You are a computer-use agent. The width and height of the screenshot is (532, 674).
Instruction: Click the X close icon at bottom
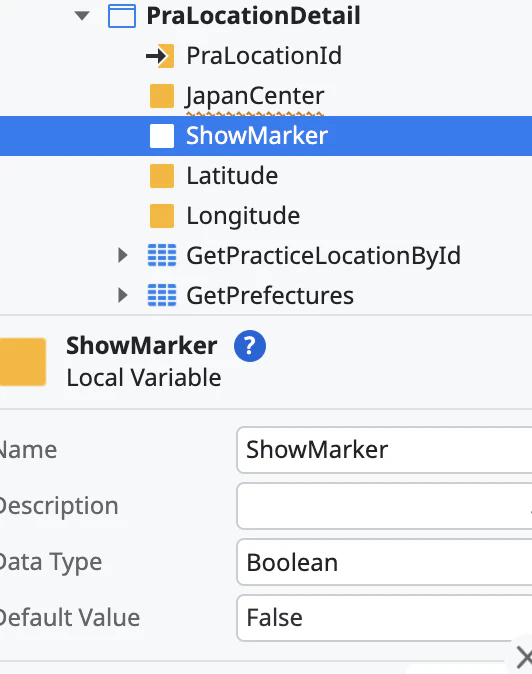pos(524,657)
